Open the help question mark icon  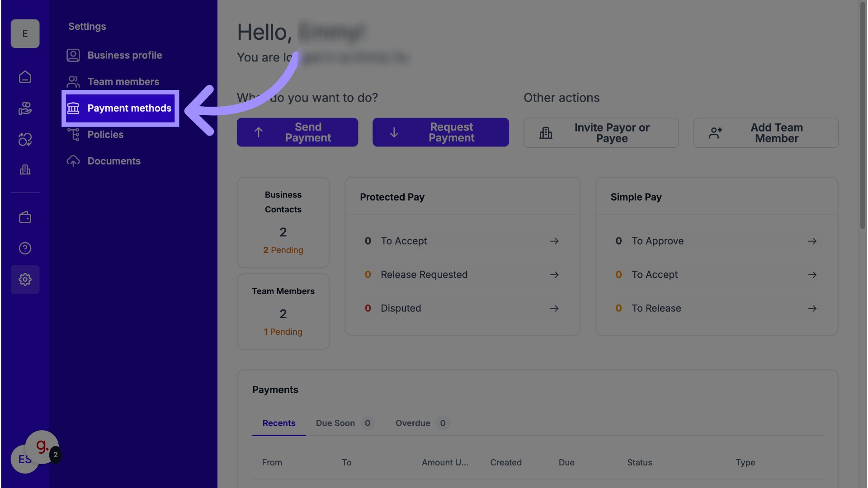click(x=25, y=248)
